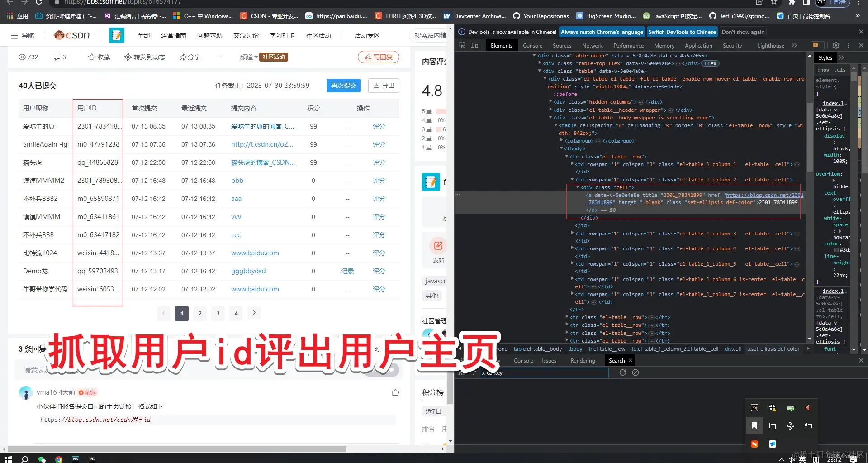This screenshot has width=868, height=463.
Task: Expand the table-top flex div node
Action: pyautogui.click(x=540, y=63)
